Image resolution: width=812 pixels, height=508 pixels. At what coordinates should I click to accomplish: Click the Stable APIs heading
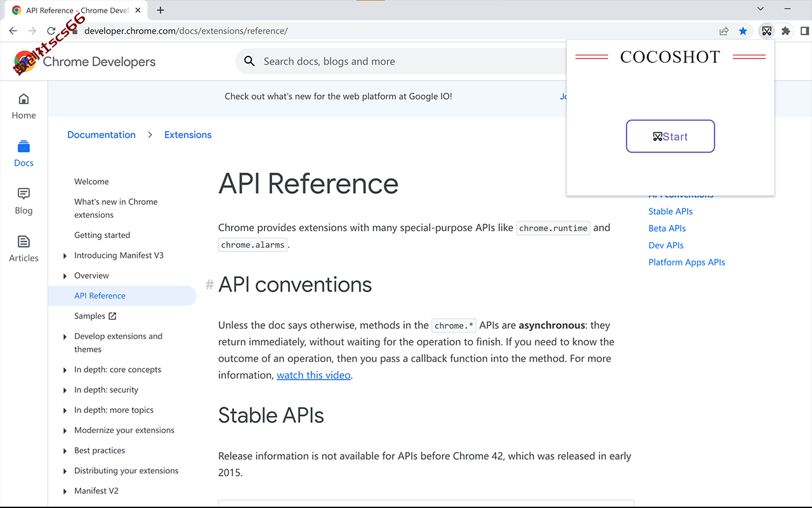[271, 415]
